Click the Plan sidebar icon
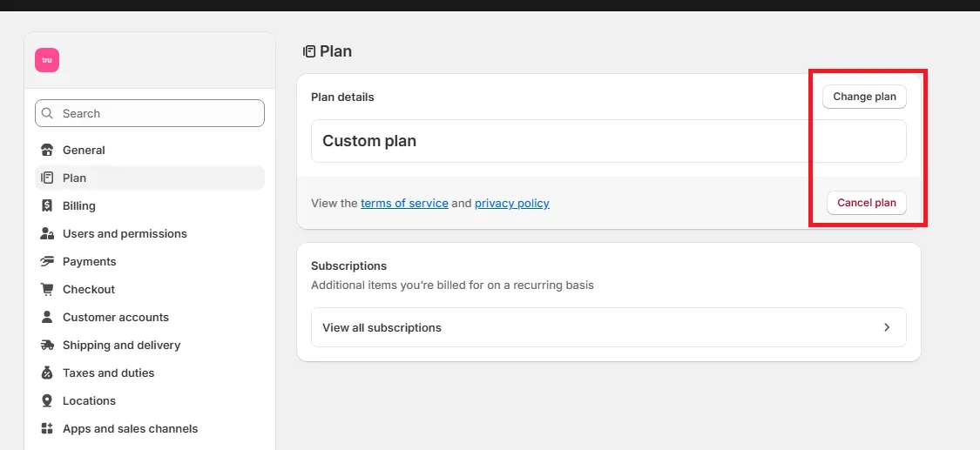This screenshot has height=450, width=980. pyautogui.click(x=47, y=178)
